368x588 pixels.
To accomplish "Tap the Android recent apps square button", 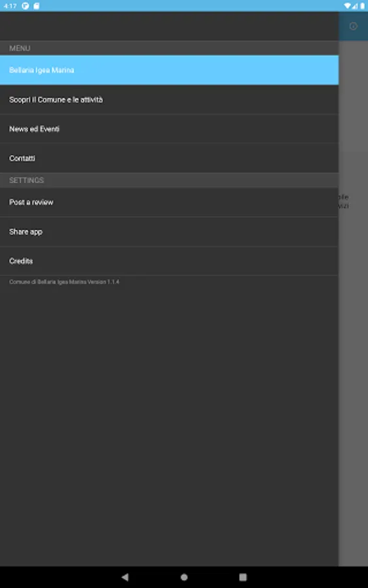I will [243, 577].
